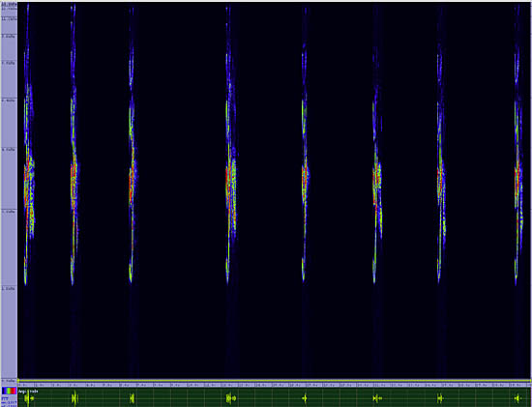Click the yellow horizontal range bar under spectrogram
Screen dimensions: 532x407
275,381
